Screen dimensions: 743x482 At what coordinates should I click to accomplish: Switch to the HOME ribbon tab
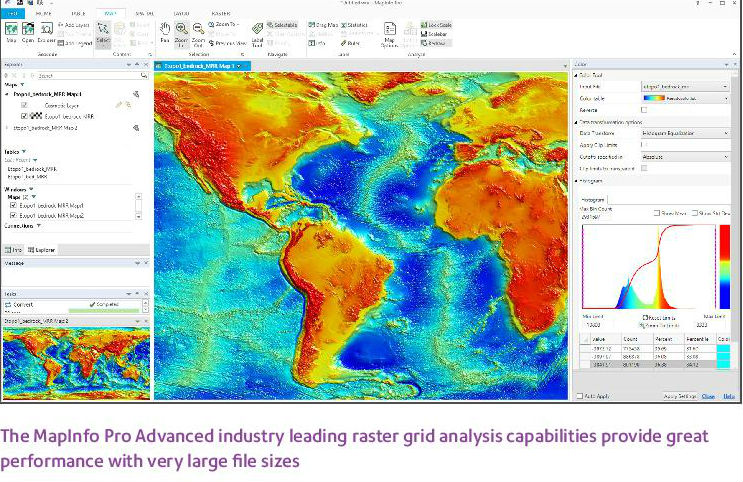point(44,14)
